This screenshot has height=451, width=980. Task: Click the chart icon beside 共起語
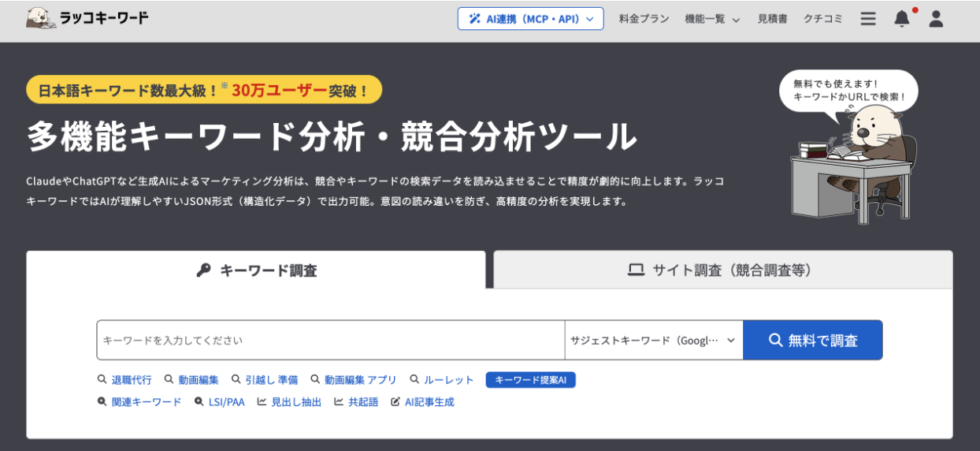point(339,401)
